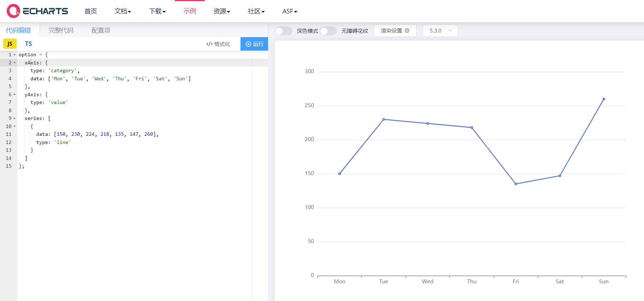Viewport: 644px width, 301px height.
Task: Open the 5.3.0 version dropdown
Action: point(440,31)
